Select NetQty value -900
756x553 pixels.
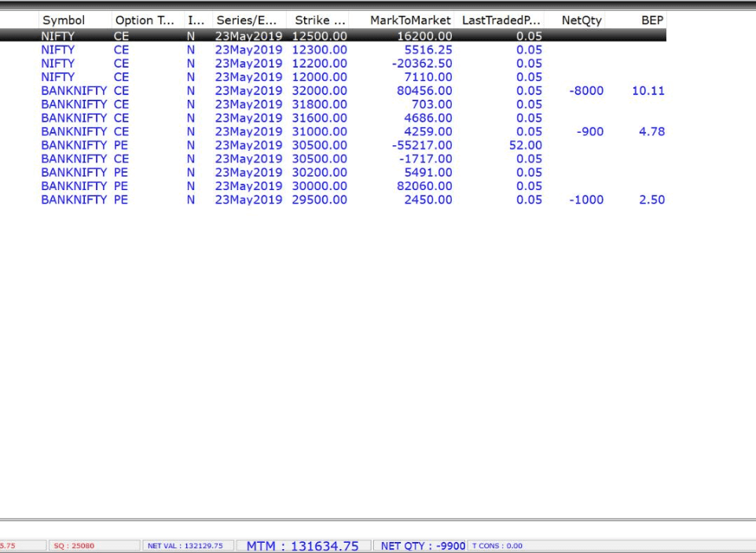[590, 132]
